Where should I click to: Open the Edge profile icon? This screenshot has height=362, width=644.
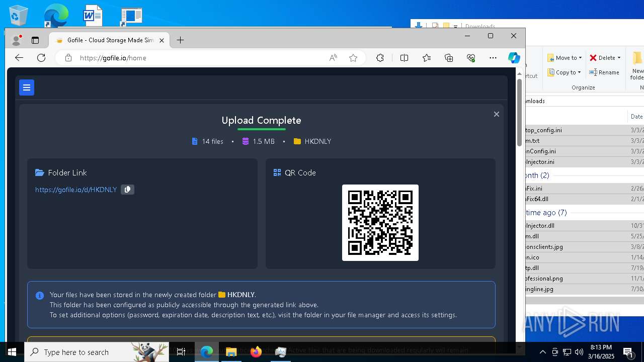point(17,40)
